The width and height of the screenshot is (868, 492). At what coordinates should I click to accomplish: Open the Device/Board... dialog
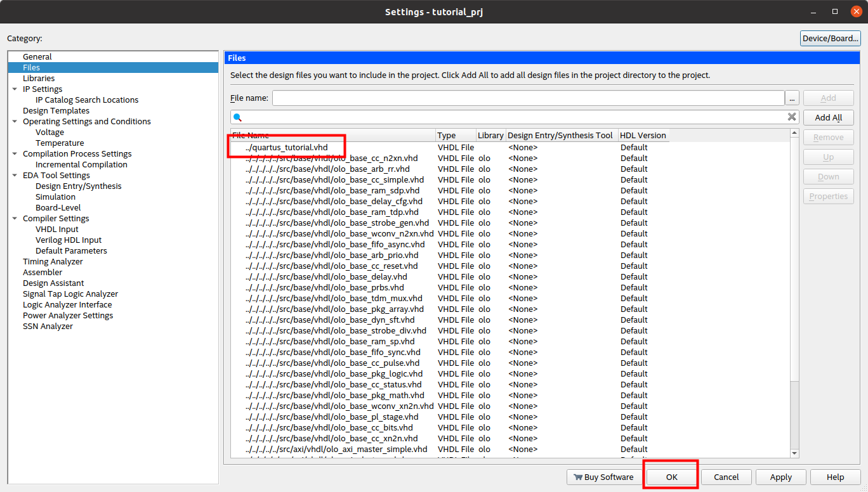tap(831, 38)
